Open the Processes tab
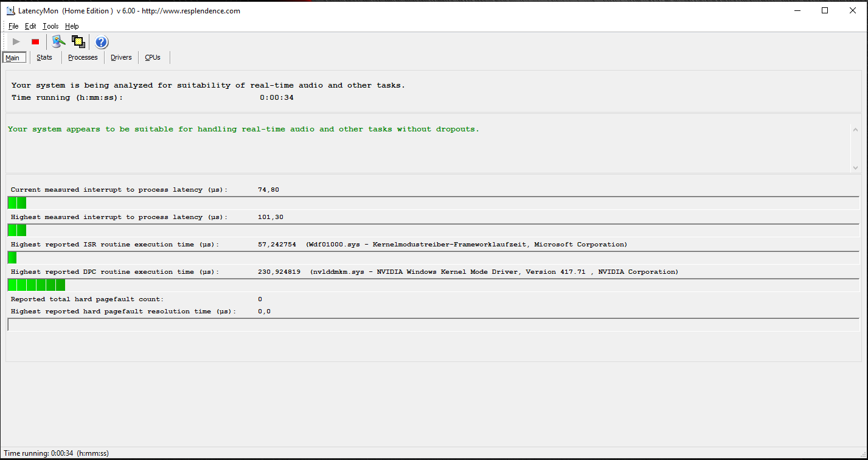 click(x=83, y=57)
